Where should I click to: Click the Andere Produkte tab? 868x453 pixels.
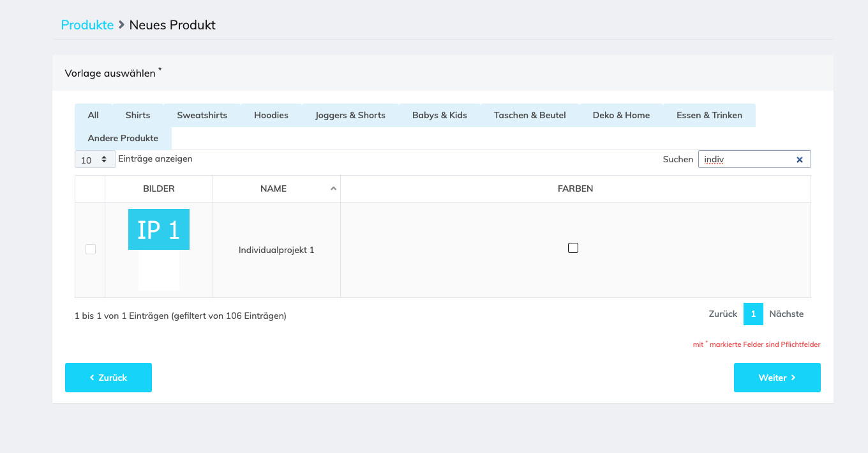pyautogui.click(x=123, y=138)
